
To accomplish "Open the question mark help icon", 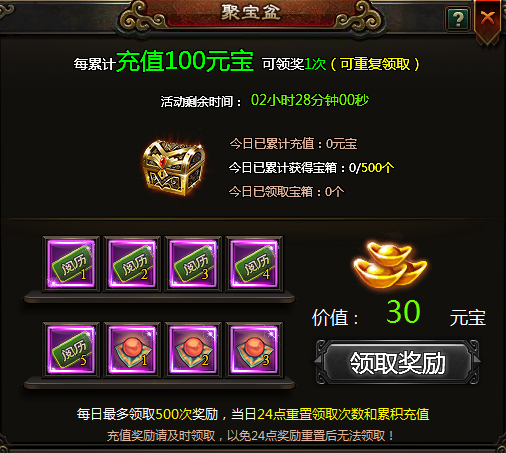I will pyautogui.click(x=458, y=19).
